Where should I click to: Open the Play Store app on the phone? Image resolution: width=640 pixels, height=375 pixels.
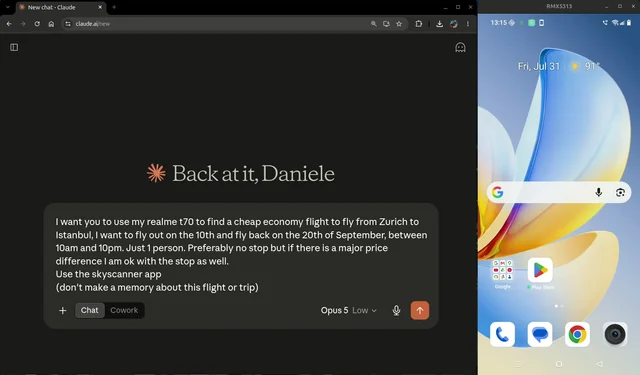point(540,270)
